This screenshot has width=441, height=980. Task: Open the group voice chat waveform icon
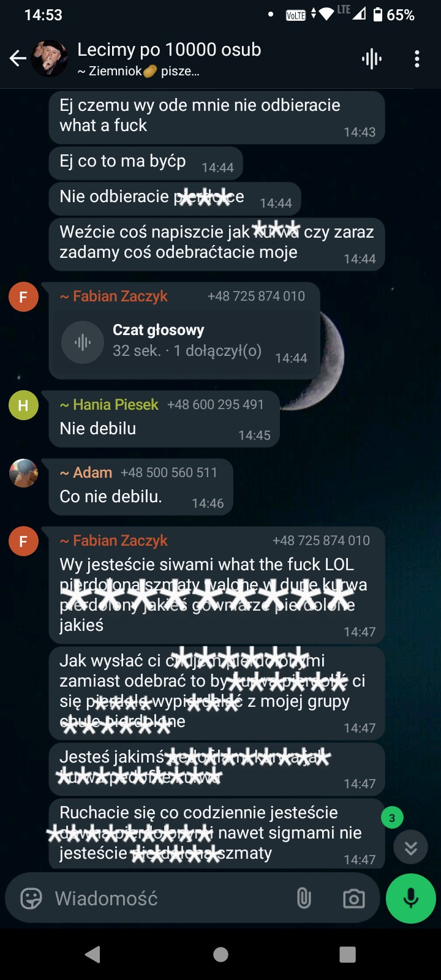point(371,59)
